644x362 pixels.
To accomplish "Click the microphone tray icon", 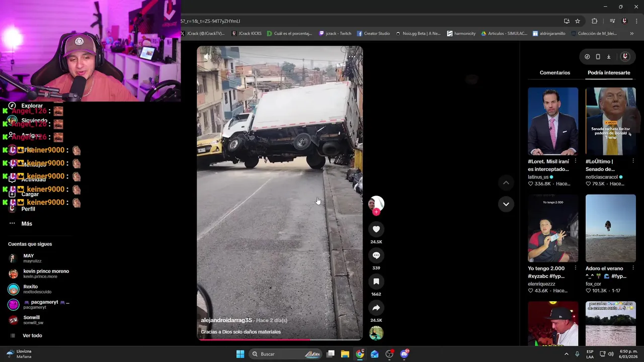I will pos(577,354).
